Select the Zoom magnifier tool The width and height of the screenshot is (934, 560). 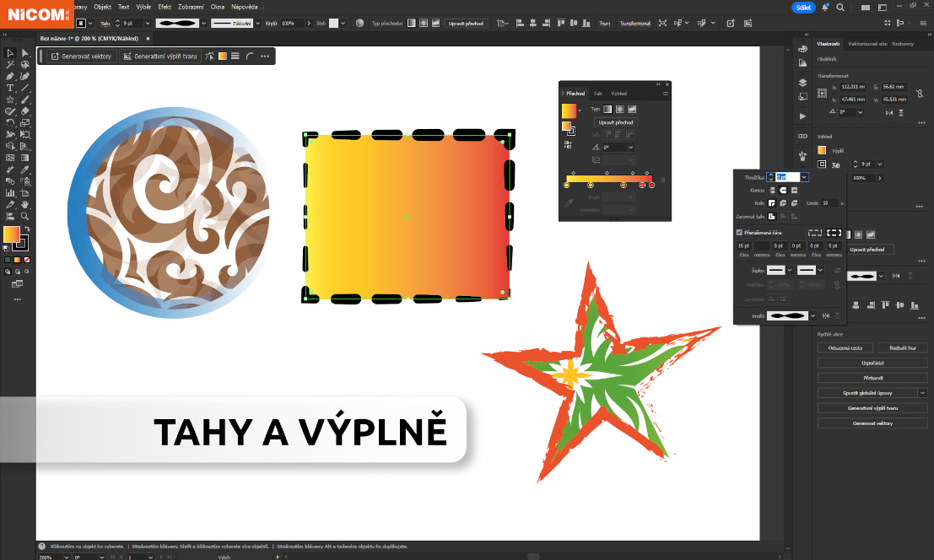pyautogui.click(x=25, y=216)
